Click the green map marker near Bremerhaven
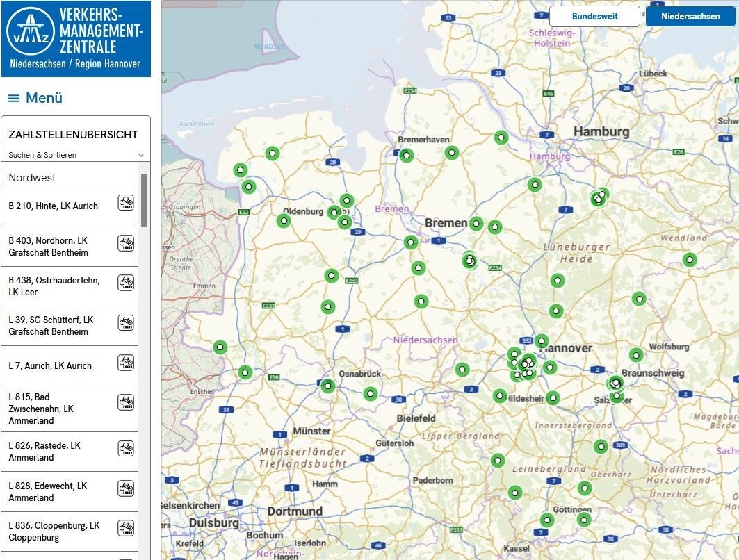Viewport: 739px width, 560px height. click(407, 155)
